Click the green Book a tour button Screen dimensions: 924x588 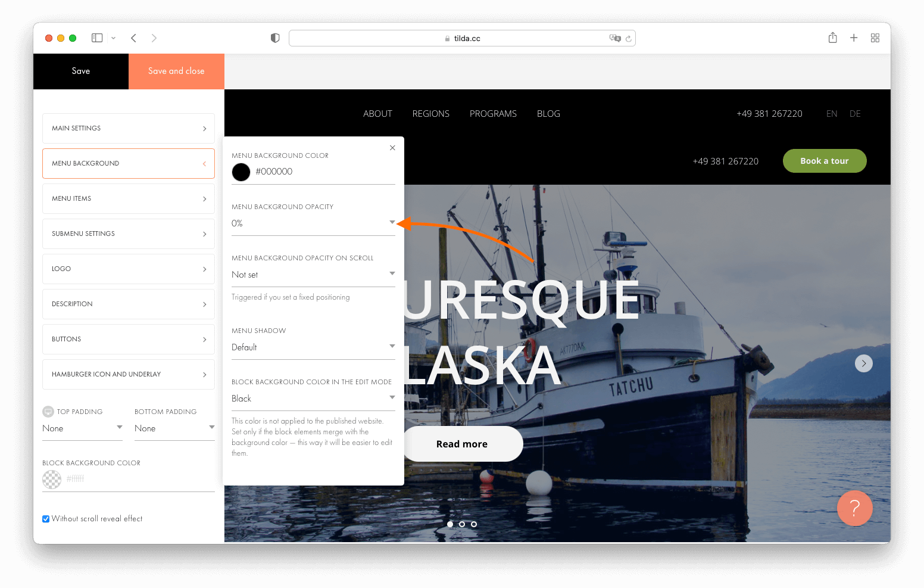click(825, 161)
